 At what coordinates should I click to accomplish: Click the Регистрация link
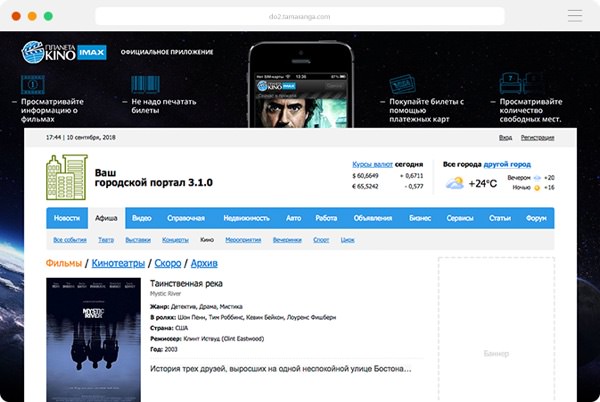point(537,137)
